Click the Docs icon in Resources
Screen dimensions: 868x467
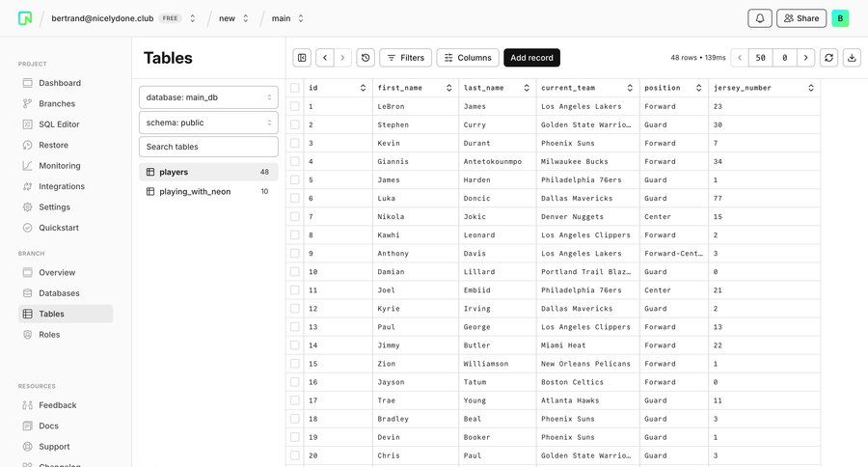coord(28,426)
